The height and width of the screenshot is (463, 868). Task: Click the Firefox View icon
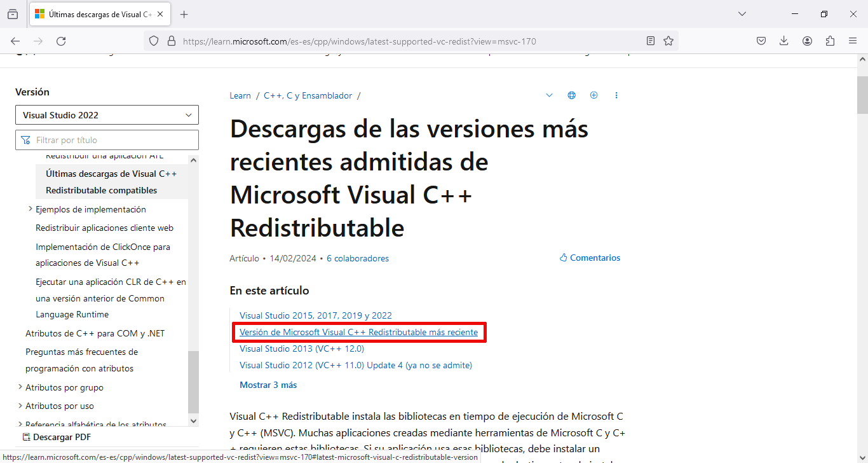tap(13, 14)
